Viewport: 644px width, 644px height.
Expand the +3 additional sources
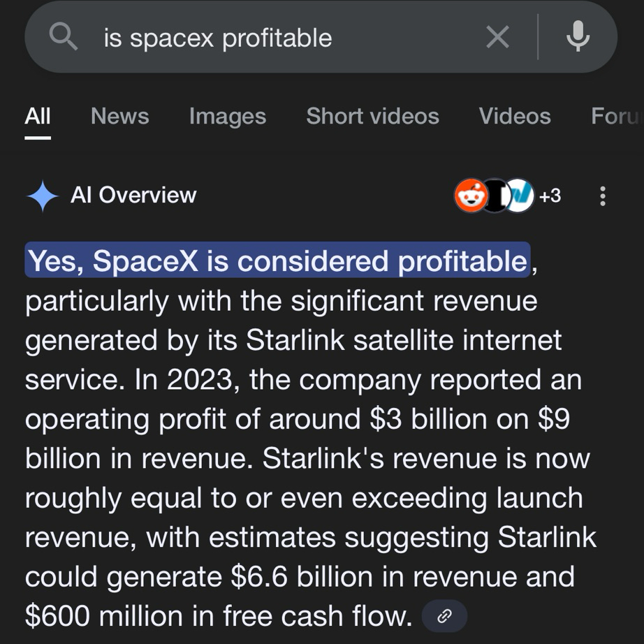pos(550,196)
